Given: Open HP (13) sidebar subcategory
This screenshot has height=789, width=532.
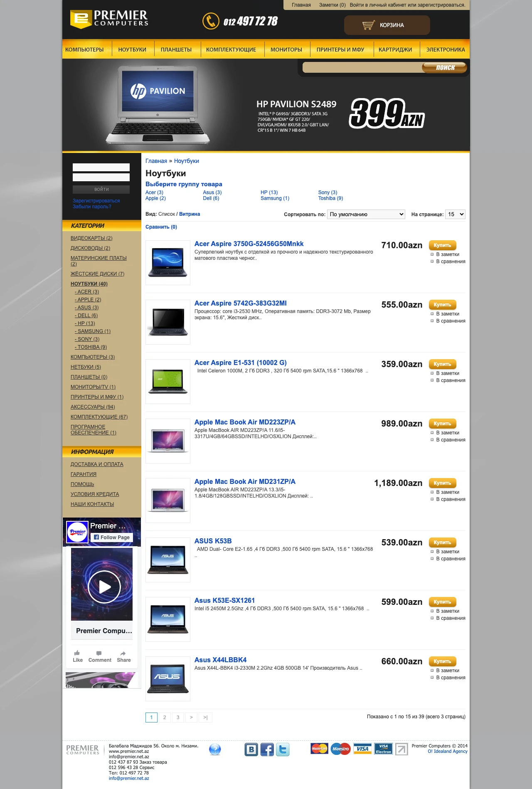Looking at the screenshot, I should point(85,323).
